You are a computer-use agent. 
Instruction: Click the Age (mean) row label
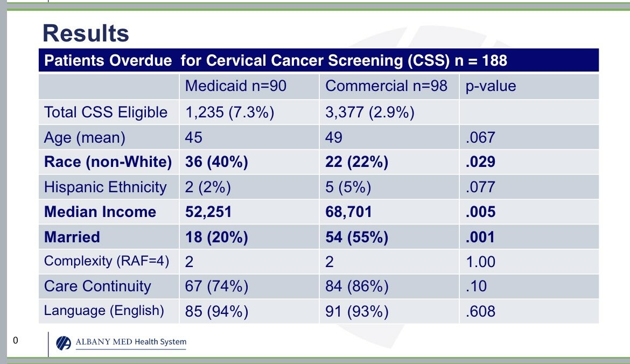(x=85, y=137)
